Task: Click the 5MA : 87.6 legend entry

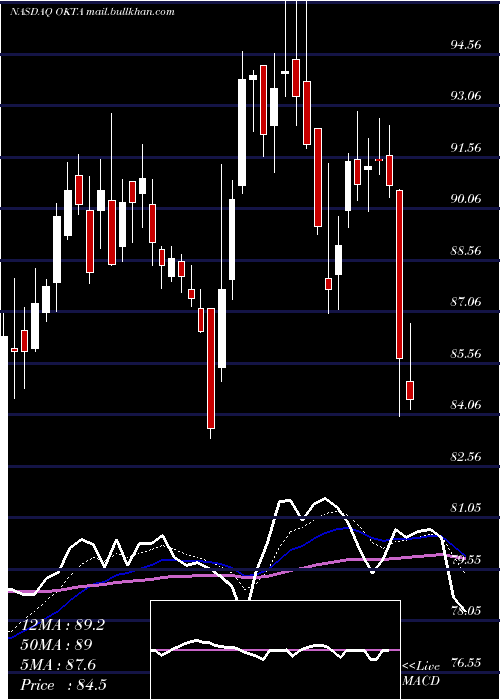Action: pos(58,665)
